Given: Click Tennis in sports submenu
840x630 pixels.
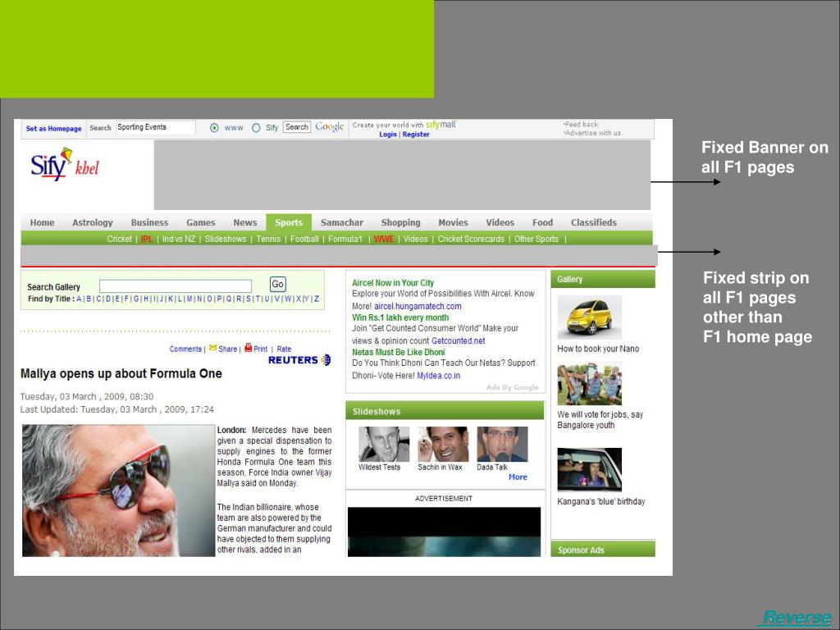Looking at the screenshot, I should 268,239.
